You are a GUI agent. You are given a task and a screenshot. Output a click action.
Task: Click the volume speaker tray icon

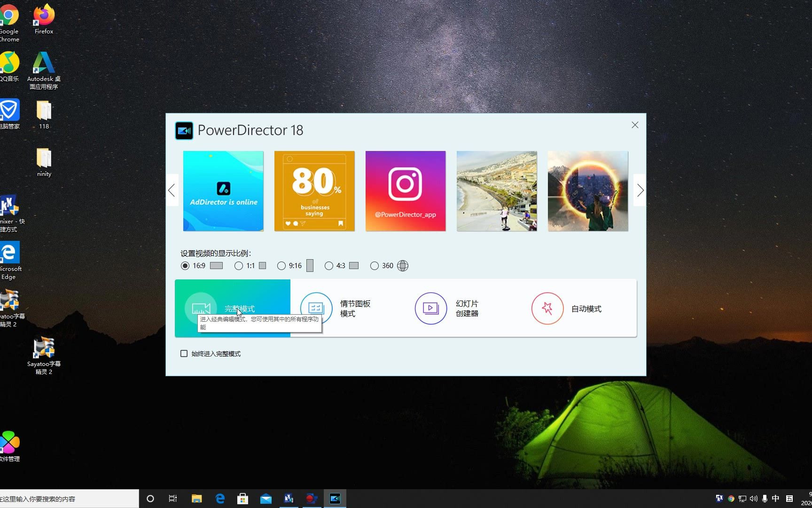click(754, 499)
